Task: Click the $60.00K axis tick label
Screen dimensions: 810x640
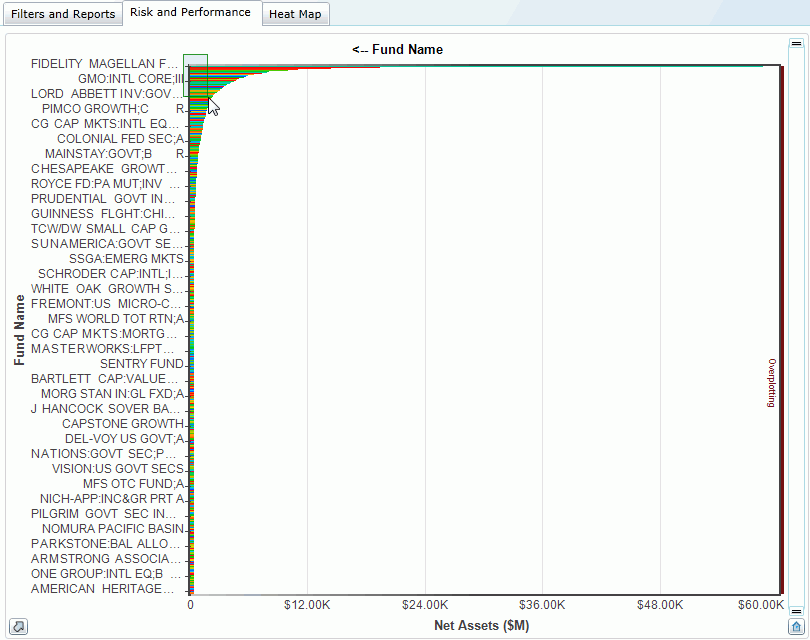Action: click(761, 605)
